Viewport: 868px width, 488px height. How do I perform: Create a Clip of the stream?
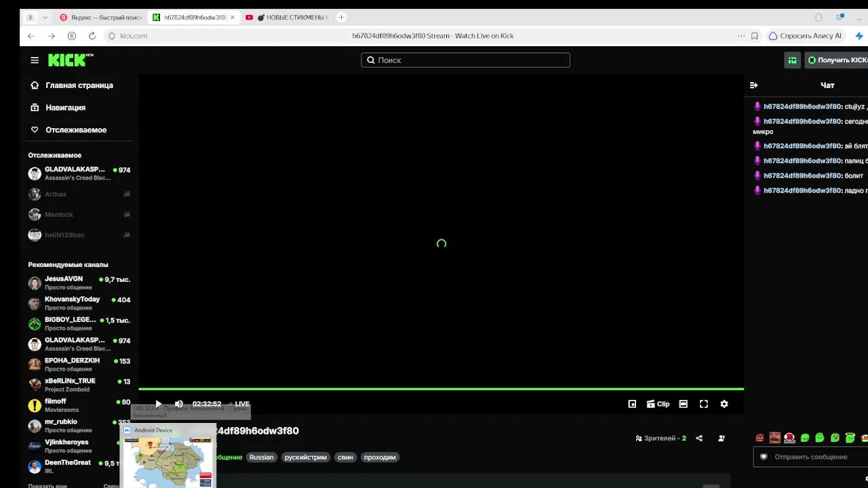coord(658,404)
